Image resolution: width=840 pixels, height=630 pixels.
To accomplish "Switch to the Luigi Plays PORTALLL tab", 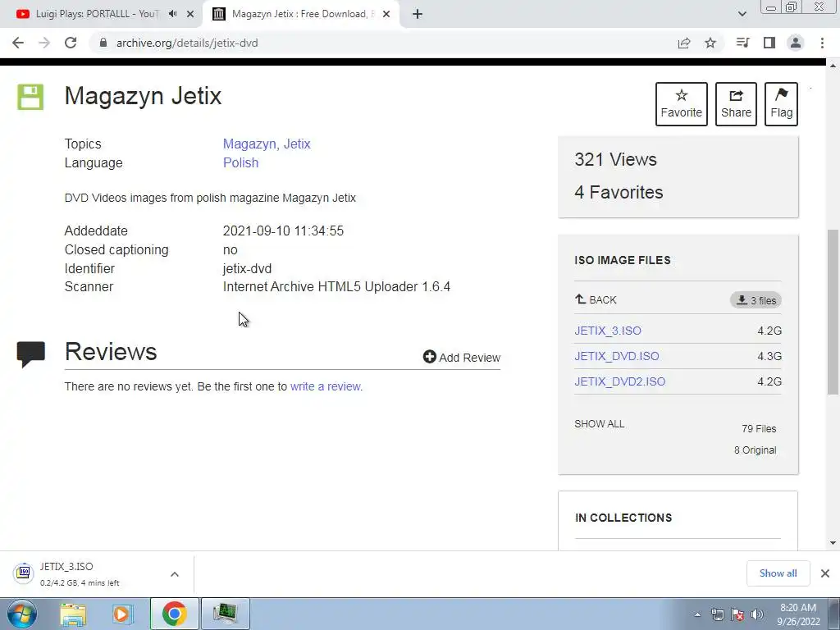I will click(97, 14).
